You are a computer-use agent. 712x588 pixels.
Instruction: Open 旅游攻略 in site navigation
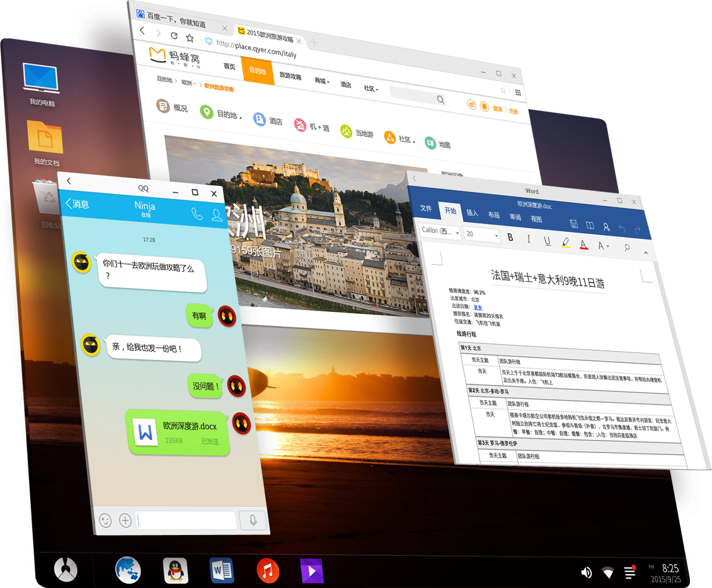pyautogui.click(x=290, y=76)
